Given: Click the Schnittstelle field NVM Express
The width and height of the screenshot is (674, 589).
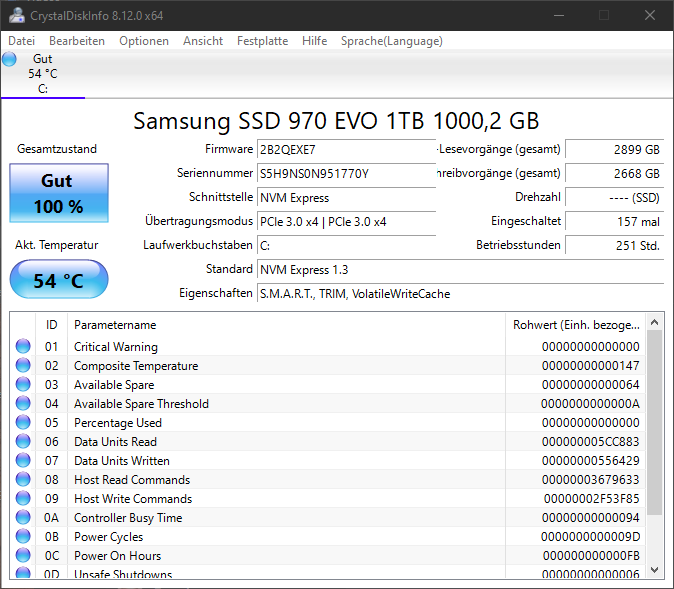Looking at the screenshot, I should click(346, 198).
